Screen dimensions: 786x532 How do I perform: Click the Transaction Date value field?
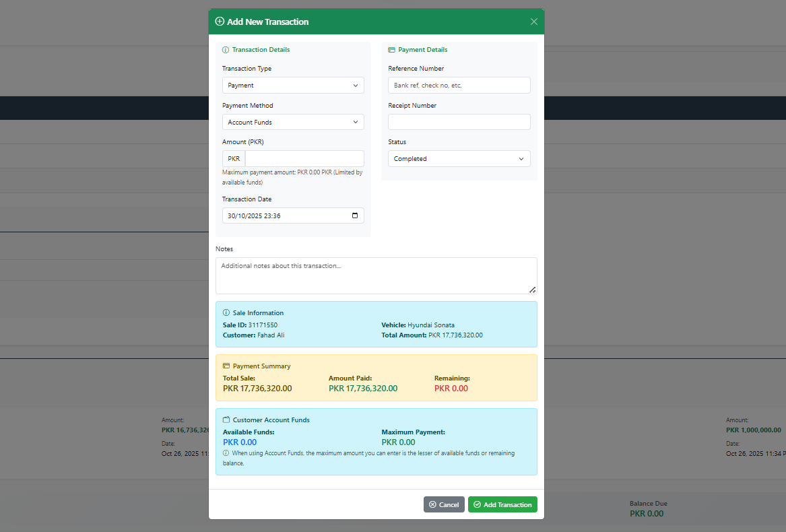point(283,216)
